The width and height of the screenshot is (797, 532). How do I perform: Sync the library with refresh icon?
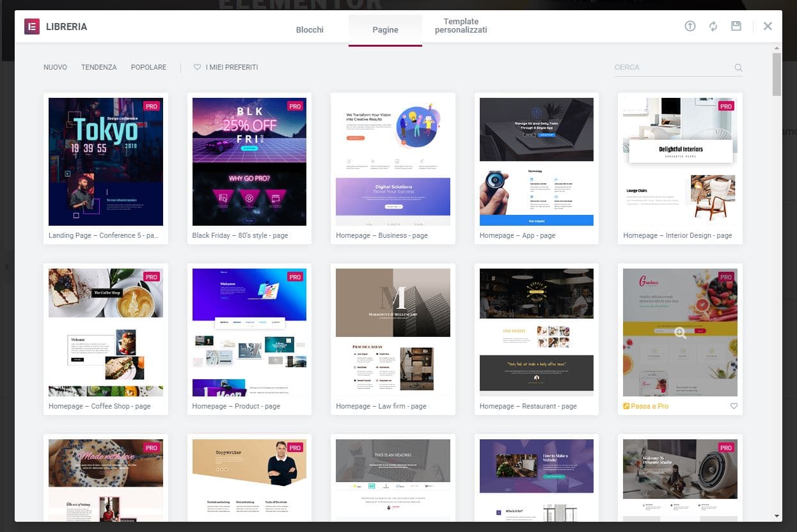[713, 26]
